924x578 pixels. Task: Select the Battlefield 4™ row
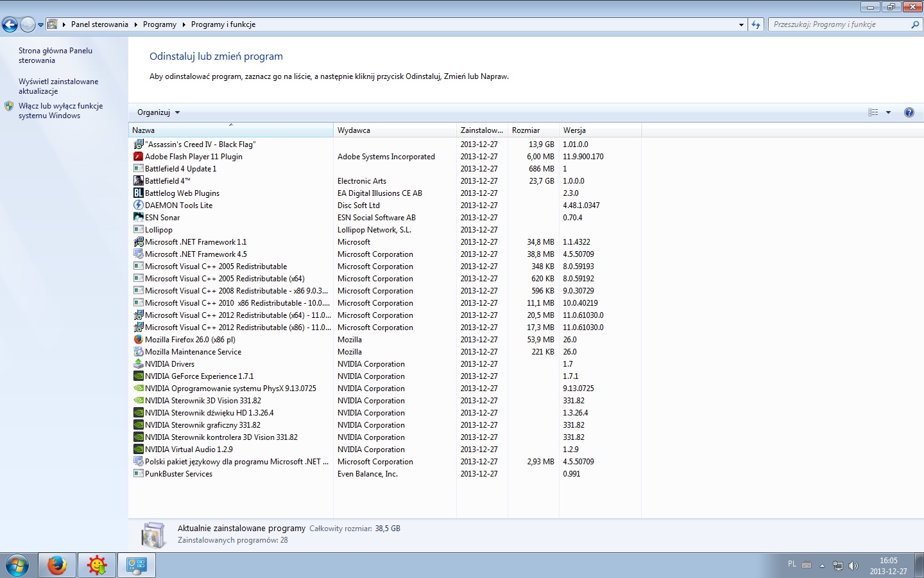pos(385,181)
